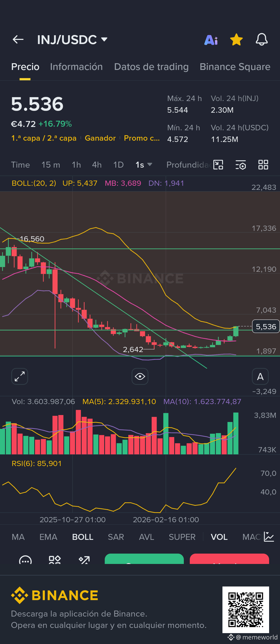
Task: Open the trading tools arrow icon
Action: pyautogui.click(x=84, y=560)
